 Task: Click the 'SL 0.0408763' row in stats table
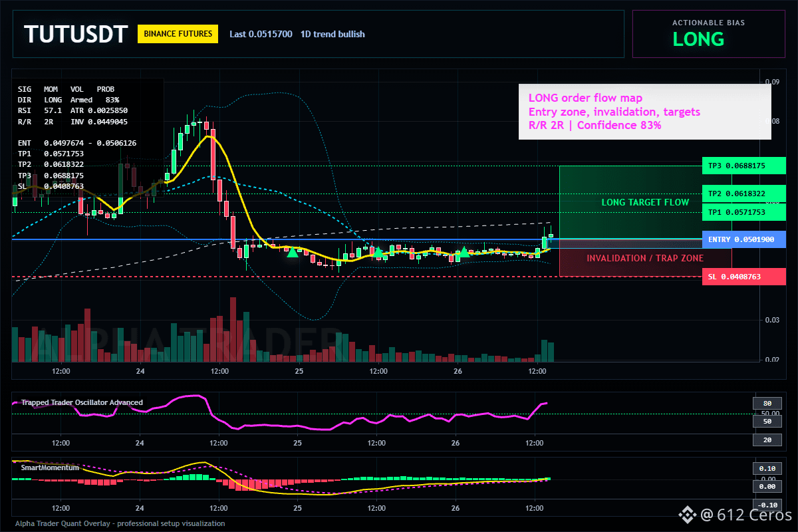(51, 186)
